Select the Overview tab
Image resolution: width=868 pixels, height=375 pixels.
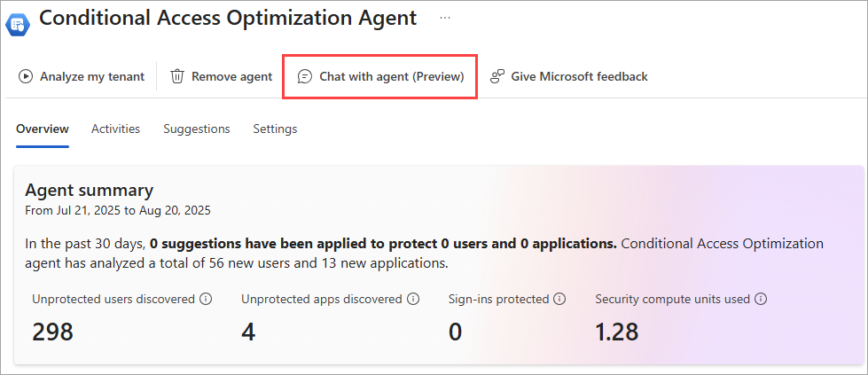(x=42, y=129)
